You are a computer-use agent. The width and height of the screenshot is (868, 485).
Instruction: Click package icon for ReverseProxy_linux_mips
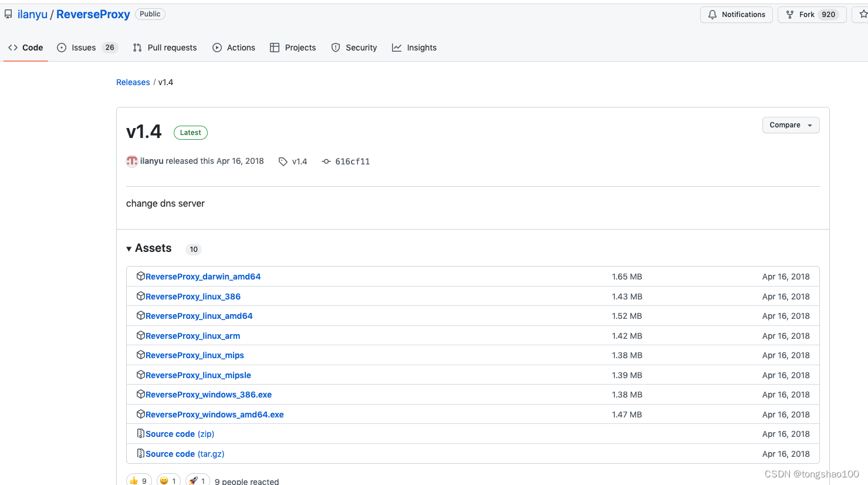point(141,355)
